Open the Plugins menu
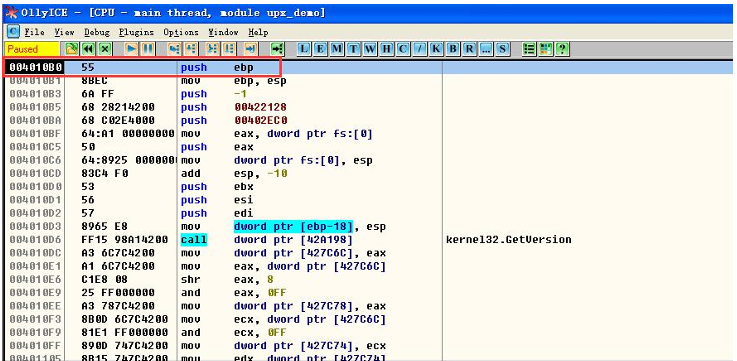 point(136,32)
